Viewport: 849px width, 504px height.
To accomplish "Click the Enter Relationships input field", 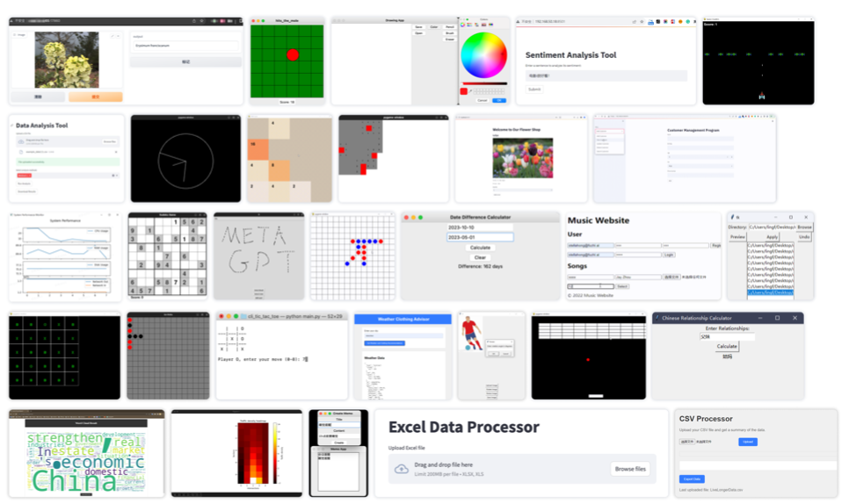I will pyautogui.click(x=727, y=337).
